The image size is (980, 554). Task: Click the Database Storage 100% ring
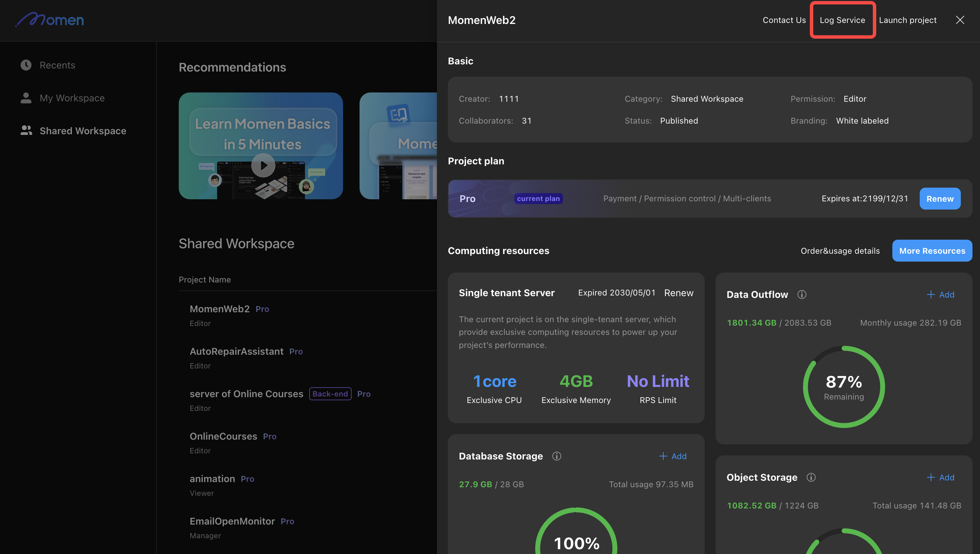pos(576,531)
